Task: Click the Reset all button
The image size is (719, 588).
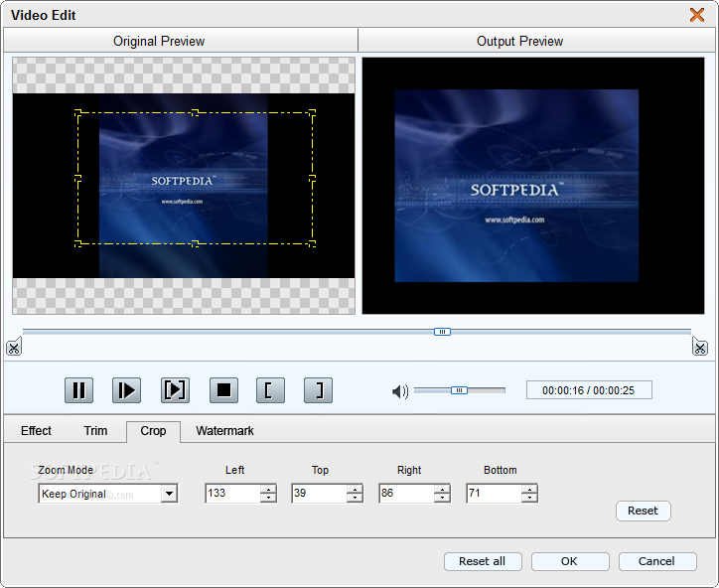Action: click(483, 561)
